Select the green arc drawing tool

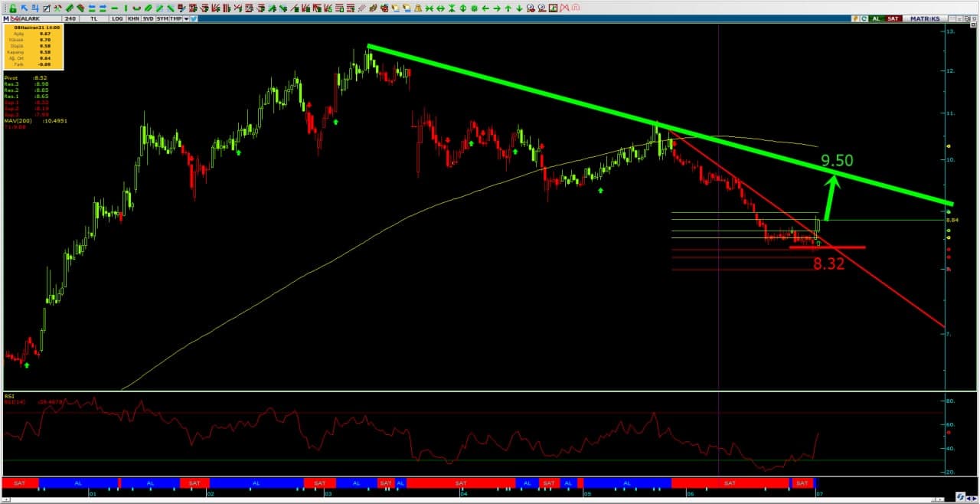[x=136, y=8]
